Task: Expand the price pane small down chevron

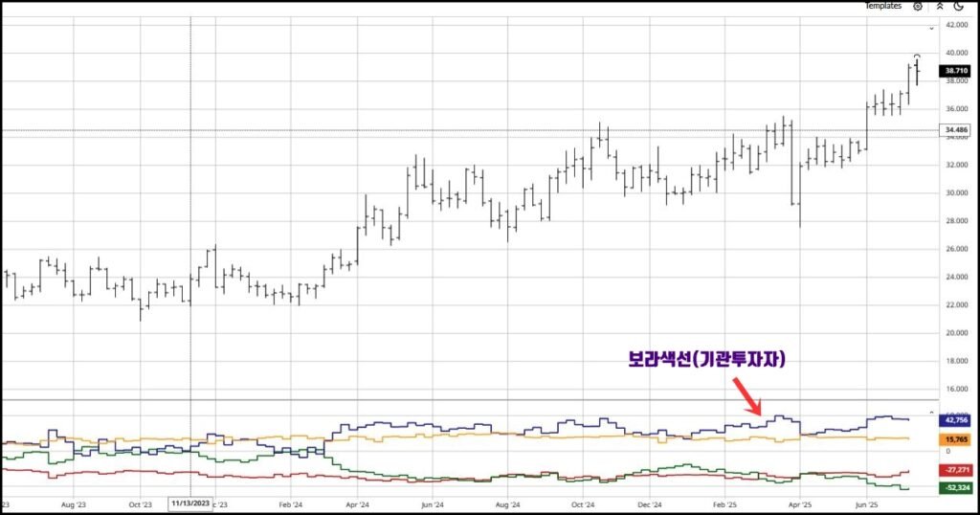Action: tap(931, 29)
